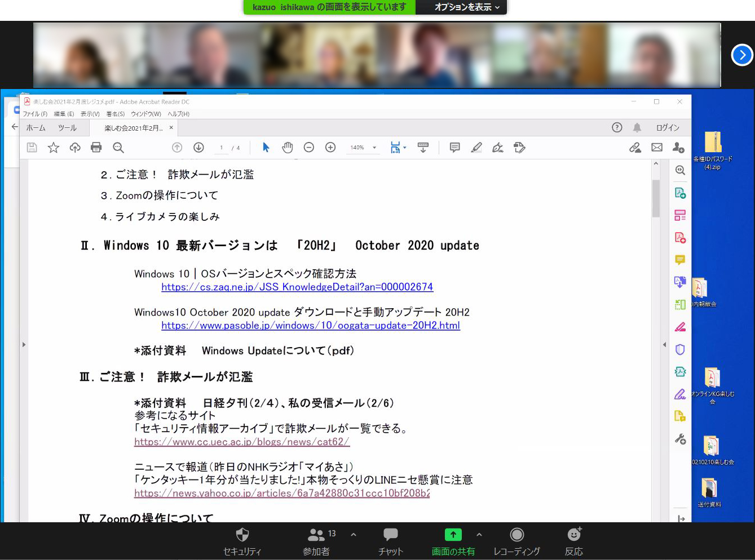Click the document vertical scrollbar thumb
The height and width of the screenshot is (560, 755).
656,198
